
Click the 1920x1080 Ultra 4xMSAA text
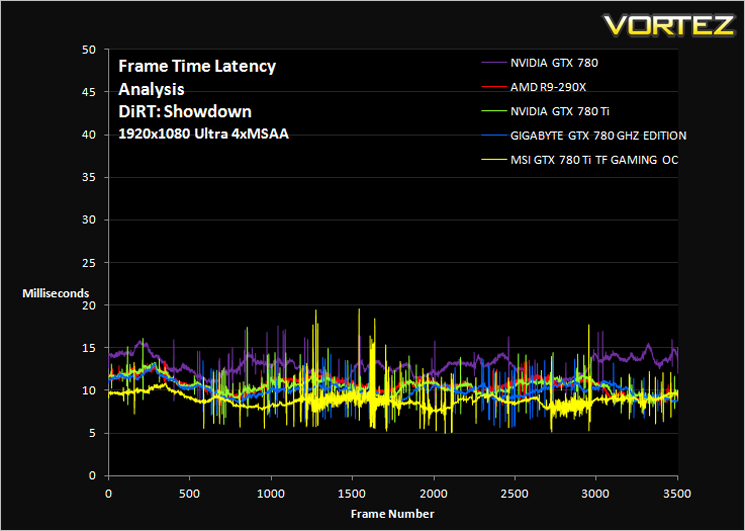(203, 134)
